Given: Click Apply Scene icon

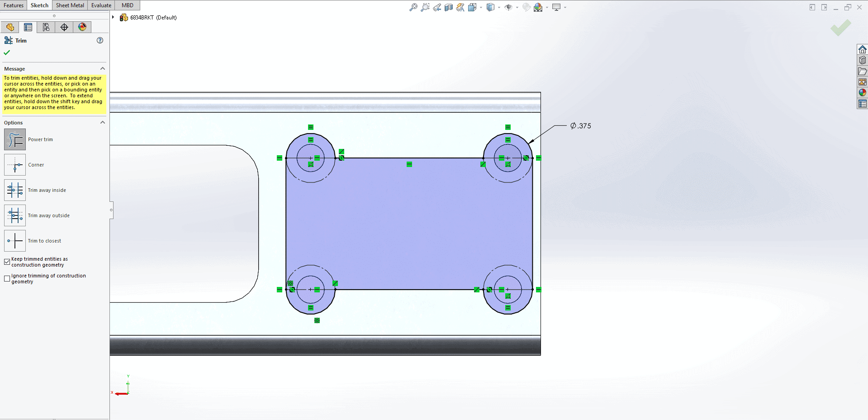Looking at the screenshot, I should coord(538,7).
